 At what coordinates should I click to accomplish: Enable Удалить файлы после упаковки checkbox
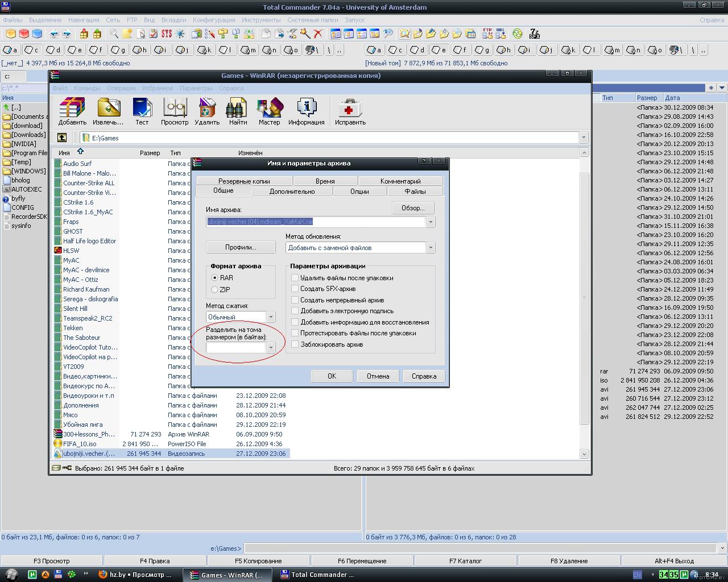pos(295,278)
